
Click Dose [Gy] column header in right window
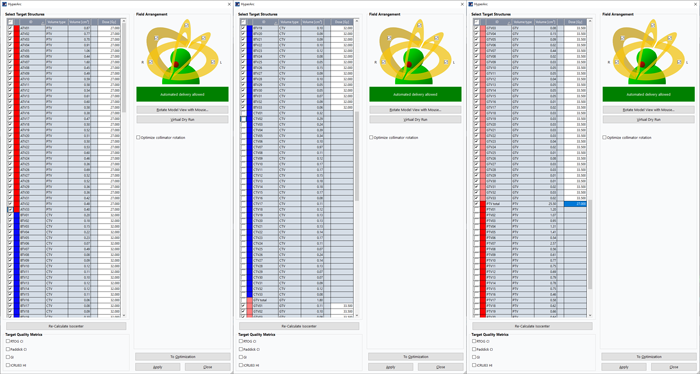575,21
